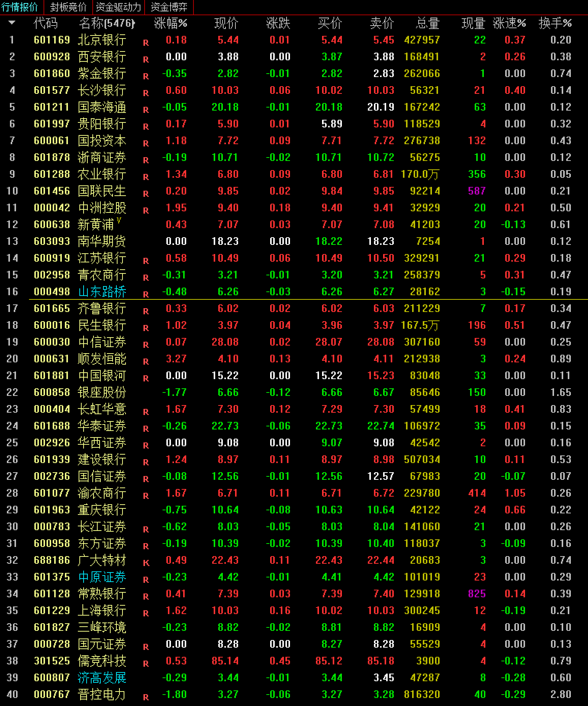
Task: Click the R icon beside 顺发恒能
Action: [x=146, y=362]
